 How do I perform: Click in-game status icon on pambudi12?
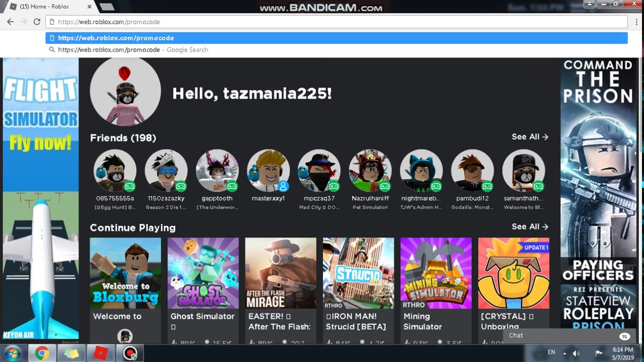[x=488, y=187]
